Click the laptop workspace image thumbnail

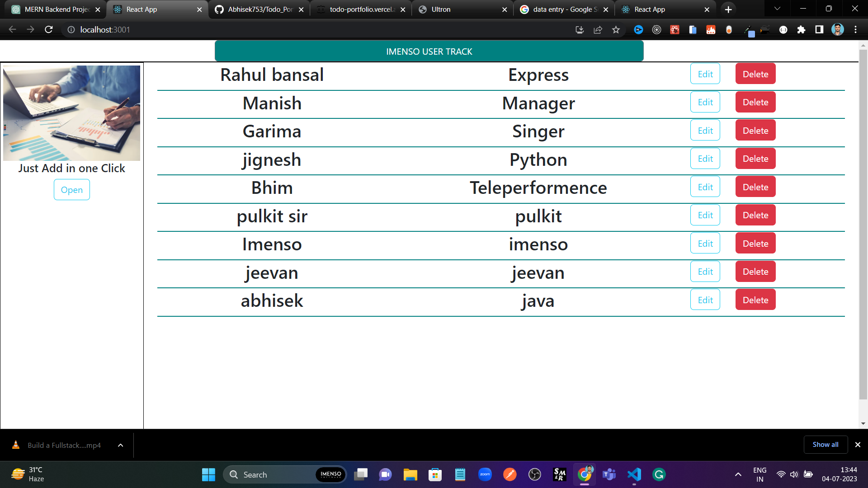71,113
